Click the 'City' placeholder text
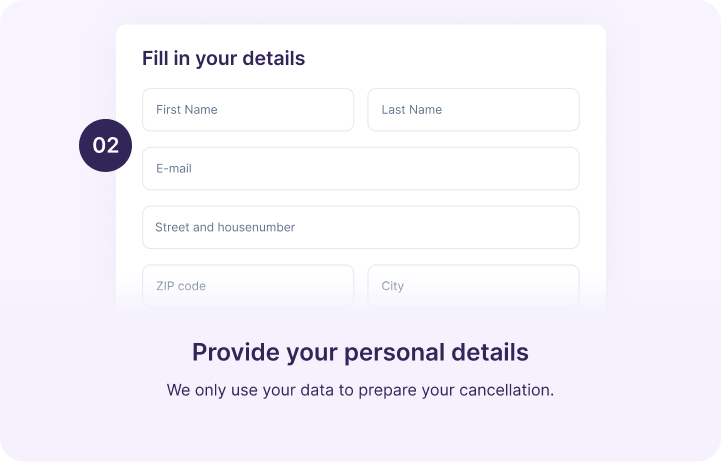 (x=393, y=286)
